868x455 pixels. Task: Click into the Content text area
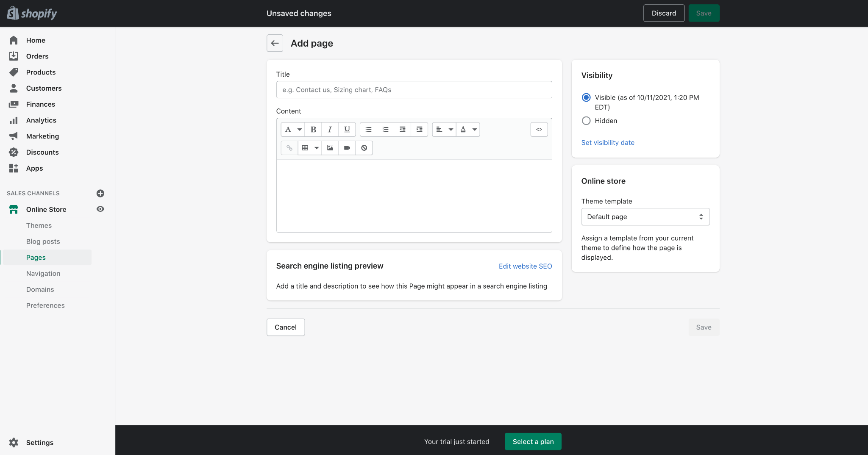click(x=414, y=196)
